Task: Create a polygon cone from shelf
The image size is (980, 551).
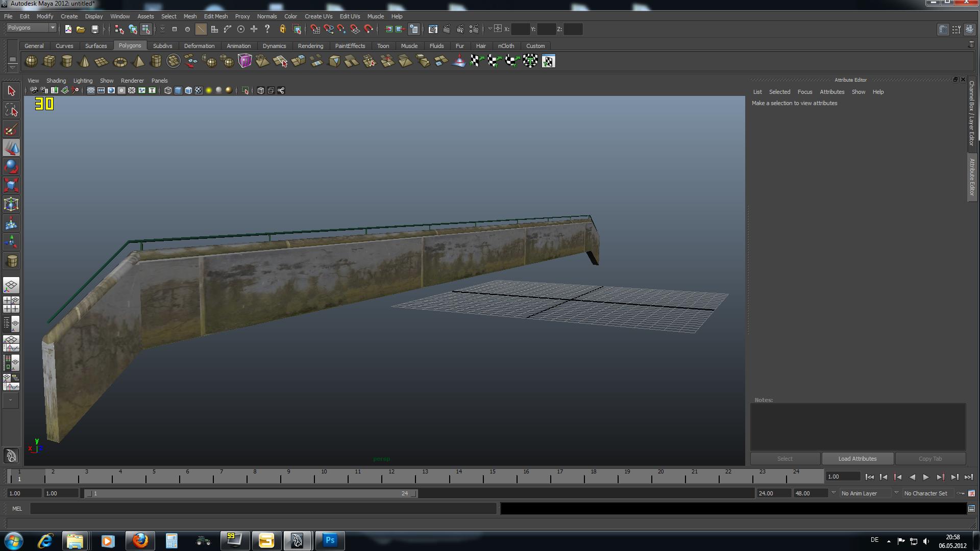Action: point(84,61)
